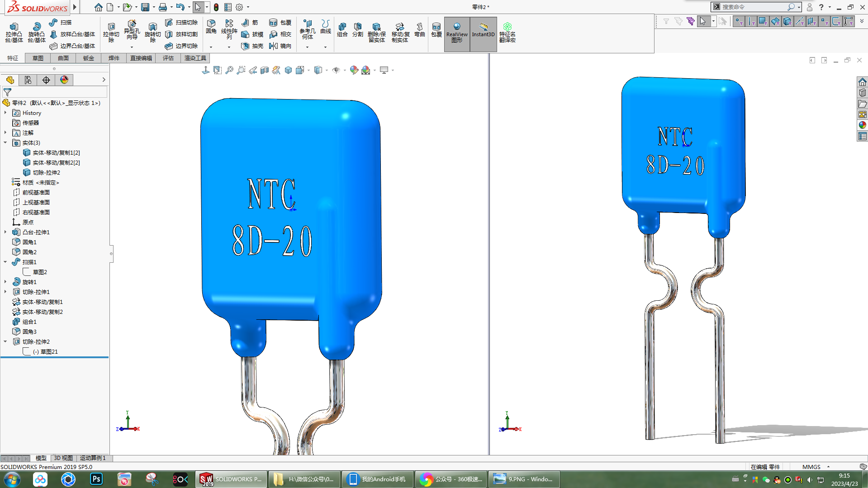Switch to the 焊件 weldments tab

point(114,58)
